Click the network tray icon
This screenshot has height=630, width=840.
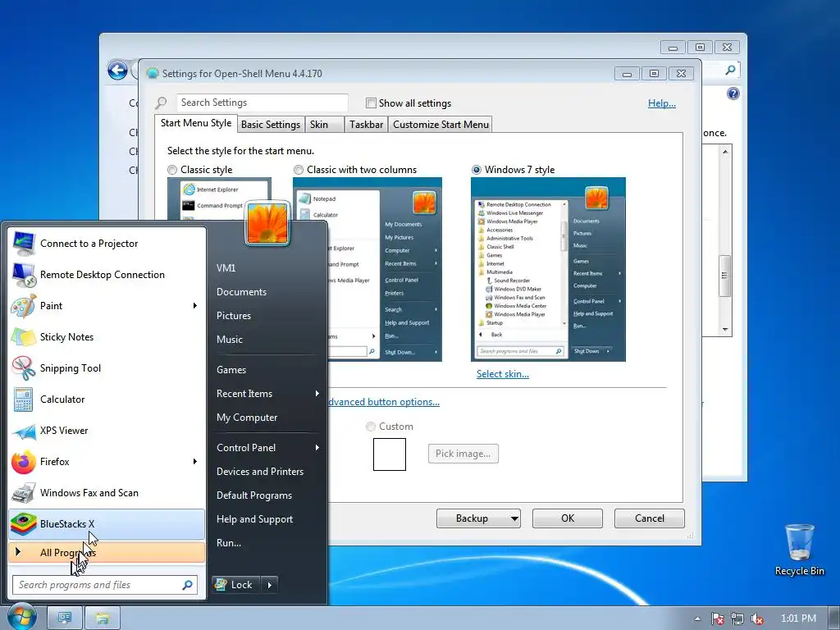[x=737, y=619]
